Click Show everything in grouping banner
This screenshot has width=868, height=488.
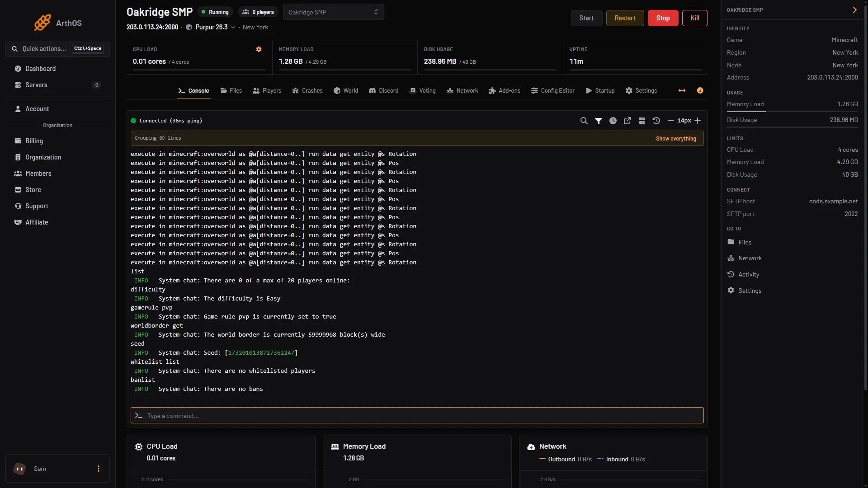pos(676,139)
